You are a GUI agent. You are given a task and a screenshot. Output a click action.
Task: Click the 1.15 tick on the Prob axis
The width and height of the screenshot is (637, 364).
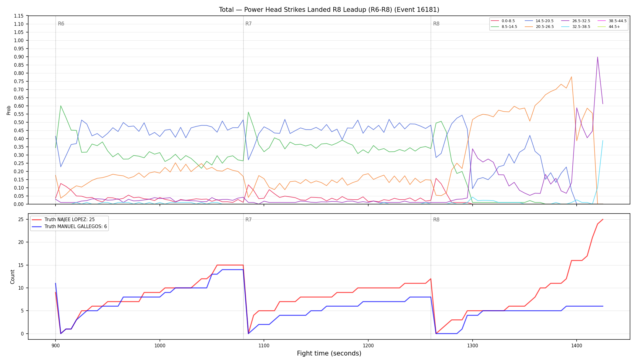(x=19, y=16)
